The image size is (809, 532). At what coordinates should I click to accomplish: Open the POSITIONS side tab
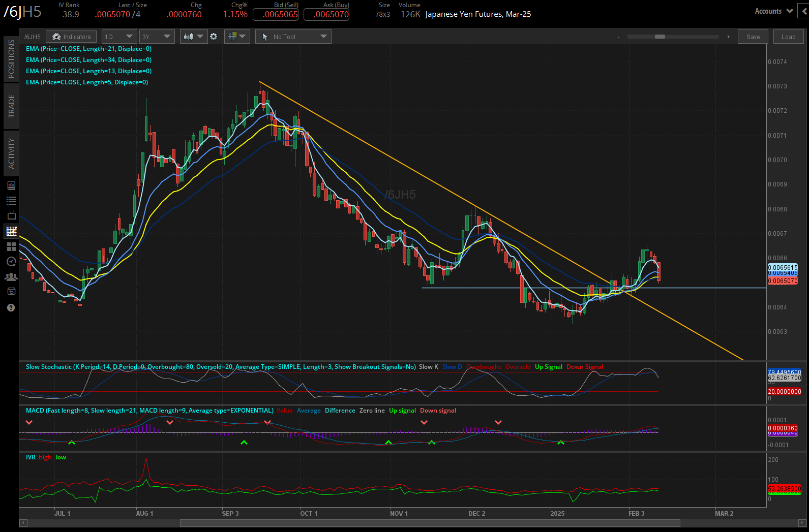click(x=11, y=59)
